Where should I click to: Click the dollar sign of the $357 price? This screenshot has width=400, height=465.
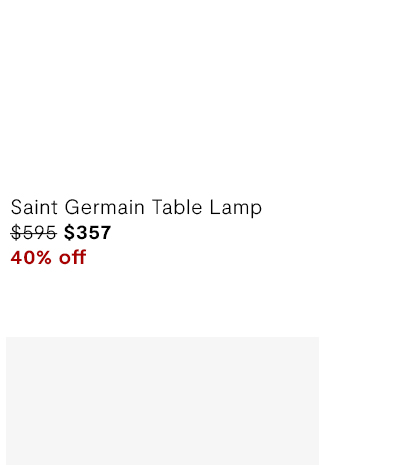[69, 232]
